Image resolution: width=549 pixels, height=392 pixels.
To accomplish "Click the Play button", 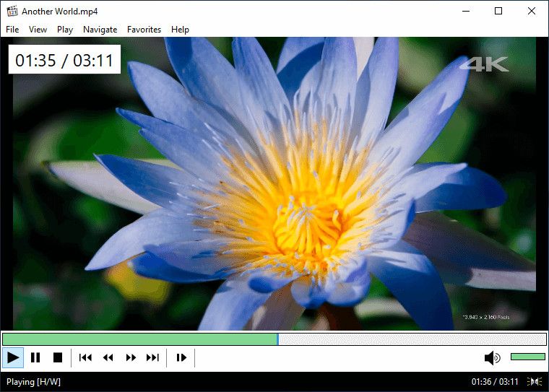I will coord(13,357).
